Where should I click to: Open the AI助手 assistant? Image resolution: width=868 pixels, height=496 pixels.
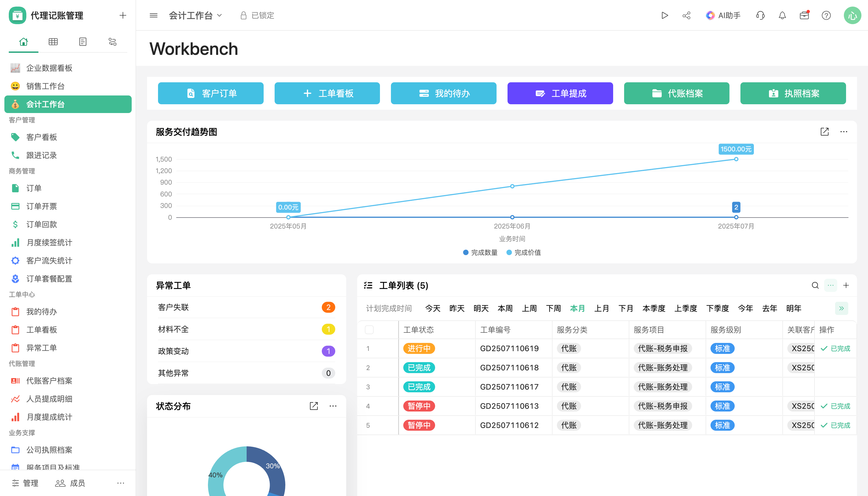723,15
